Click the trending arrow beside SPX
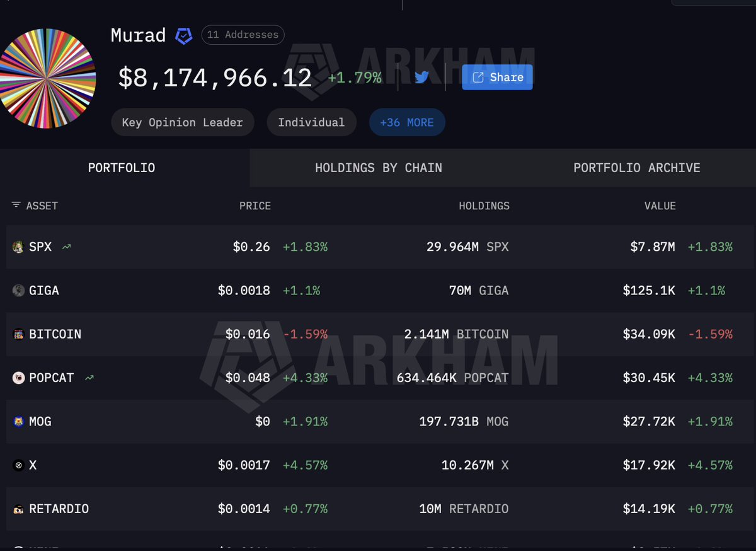 click(x=66, y=247)
